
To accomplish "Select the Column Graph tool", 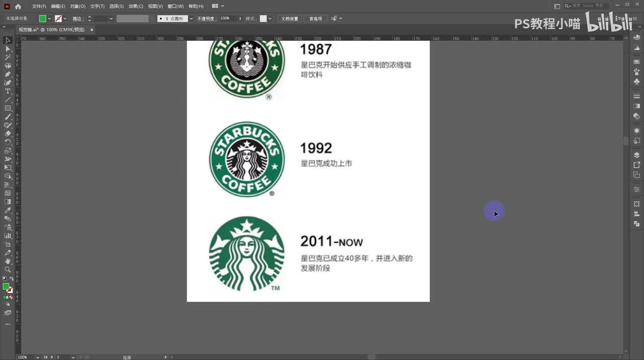I will click(x=8, y=235).
